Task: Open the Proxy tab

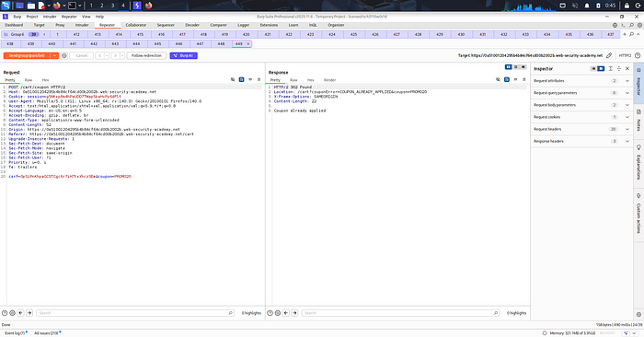Action: click(60, 25)
